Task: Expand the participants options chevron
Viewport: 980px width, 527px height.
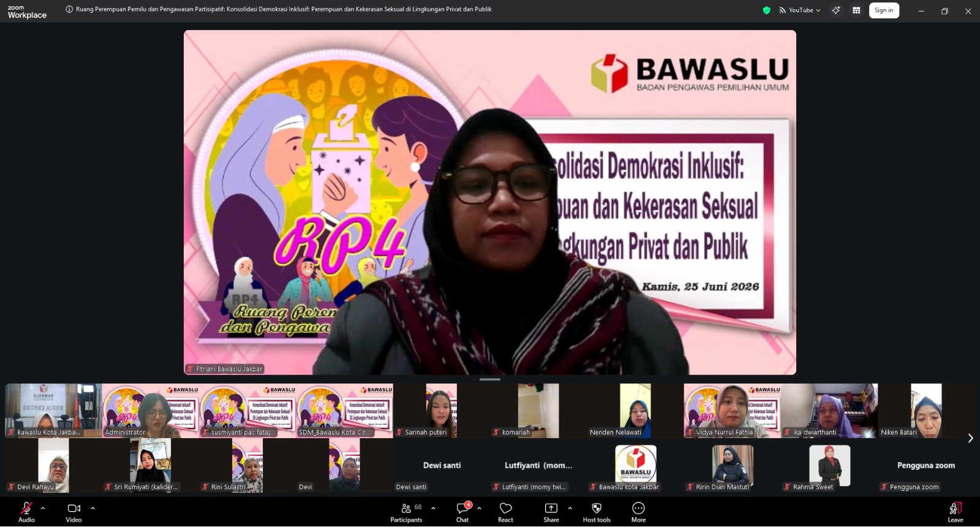Action: click(x=433, y=508)
